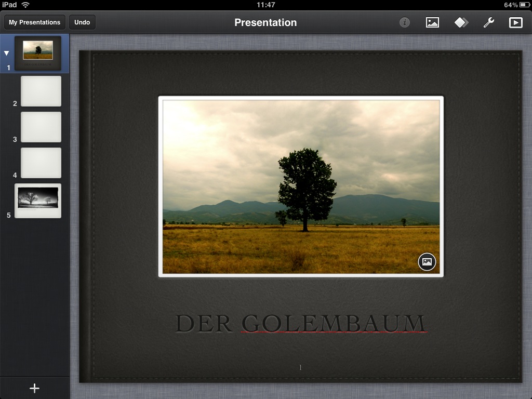Open the transitions and animations diamond icon
The width and height of the screenshot is (532, 399).
461,22
